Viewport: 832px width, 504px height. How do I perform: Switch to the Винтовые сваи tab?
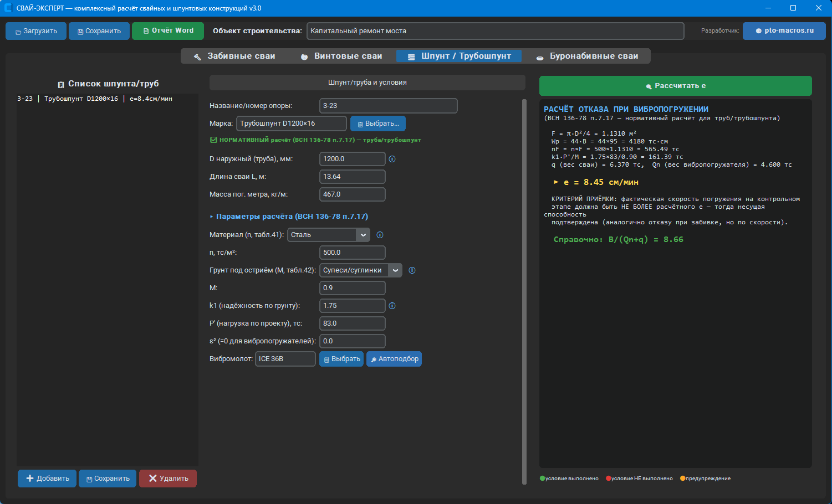point(341,56)
